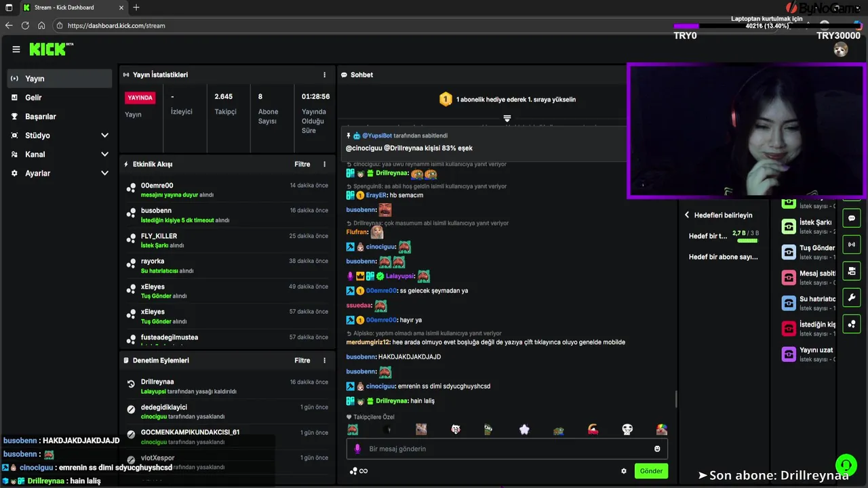Open the hamburger menu next to Kick logo
This screenshot has width=868, height=488.
[x=16, y=49]
